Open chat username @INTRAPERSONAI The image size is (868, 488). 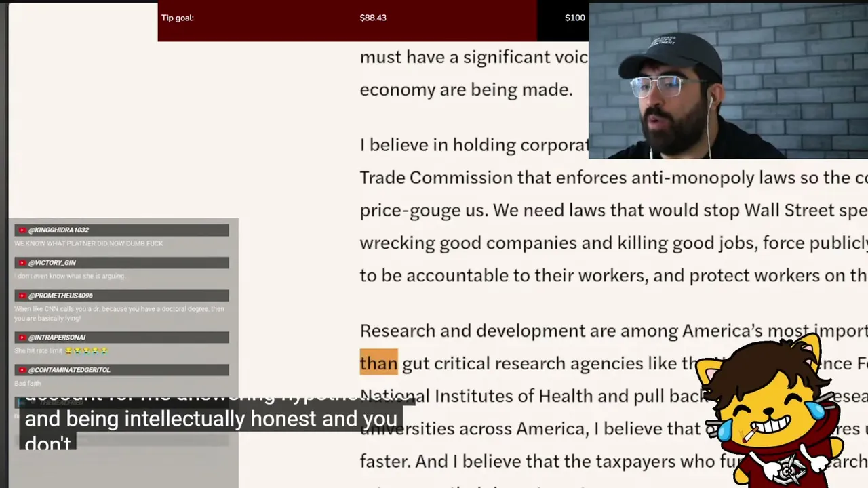[x=57, y=338]
